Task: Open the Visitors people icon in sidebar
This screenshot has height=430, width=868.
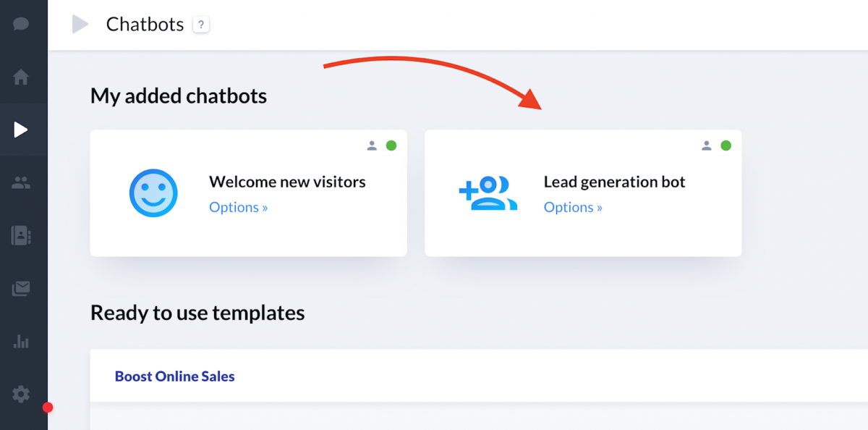Action: pos(21,183)
